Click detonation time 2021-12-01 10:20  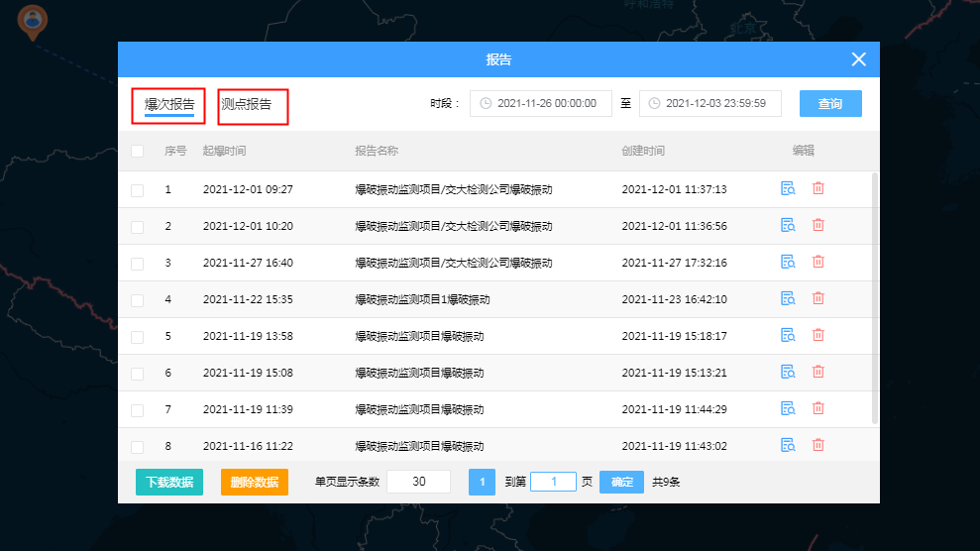pyautogui.click(x=248, y=226)
